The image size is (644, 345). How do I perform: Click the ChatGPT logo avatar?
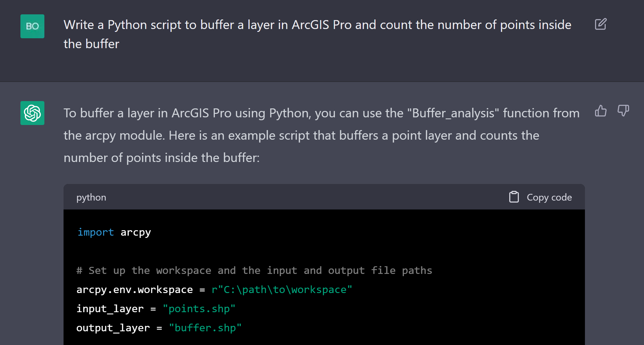[32, 113]
